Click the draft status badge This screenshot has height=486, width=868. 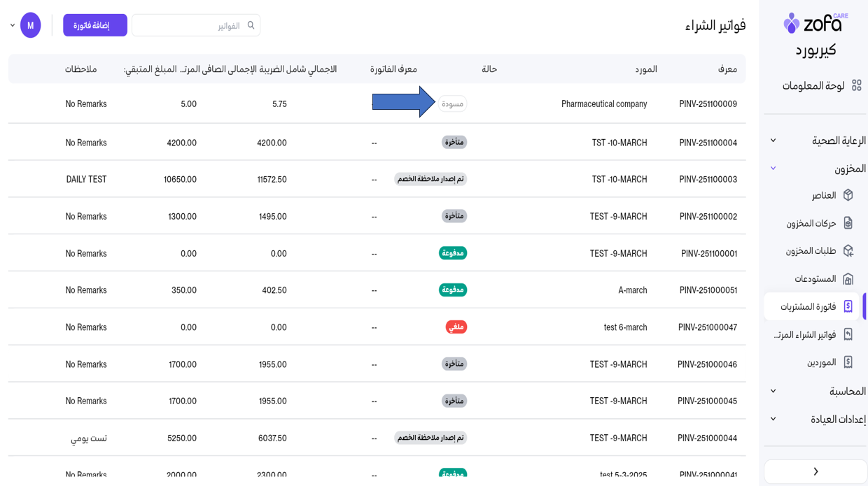[453, 104]
